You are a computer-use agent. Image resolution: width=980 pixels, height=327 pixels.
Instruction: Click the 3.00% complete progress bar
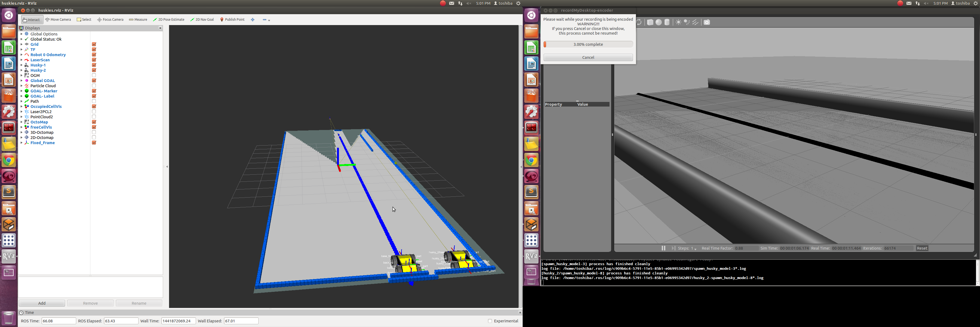coord(588,44)
